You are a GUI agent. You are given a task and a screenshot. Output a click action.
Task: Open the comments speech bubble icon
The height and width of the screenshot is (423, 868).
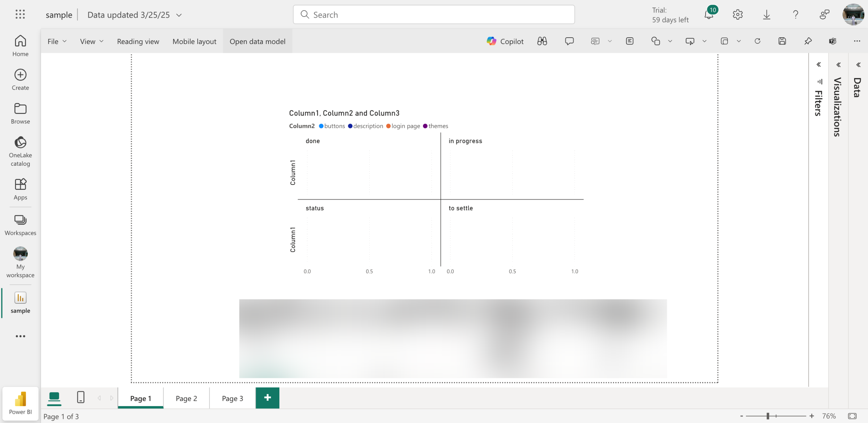point(569,41)
